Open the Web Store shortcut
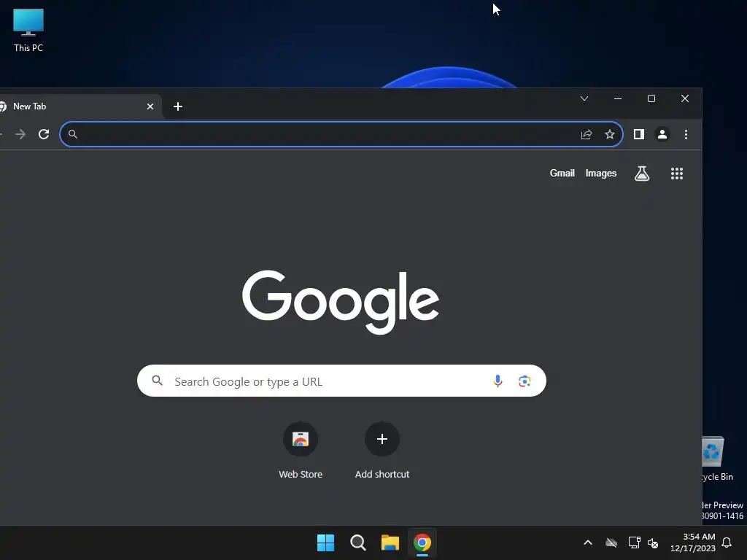 pyautogui.click(x=301, y=450)
